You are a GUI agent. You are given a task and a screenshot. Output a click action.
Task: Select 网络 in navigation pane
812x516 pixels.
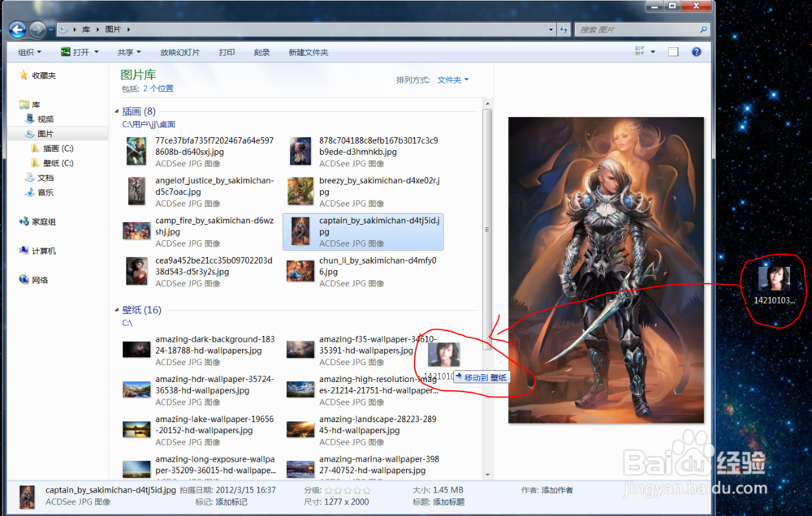coord(34,279)
